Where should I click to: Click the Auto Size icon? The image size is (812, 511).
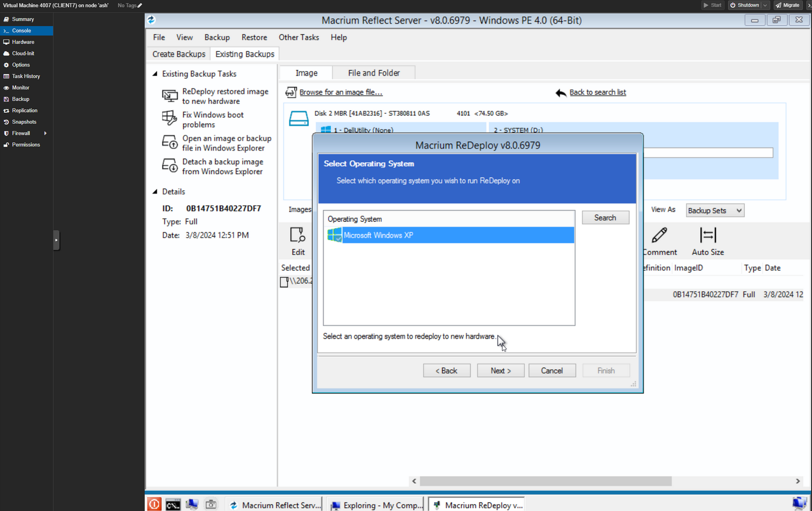[708, 235]
